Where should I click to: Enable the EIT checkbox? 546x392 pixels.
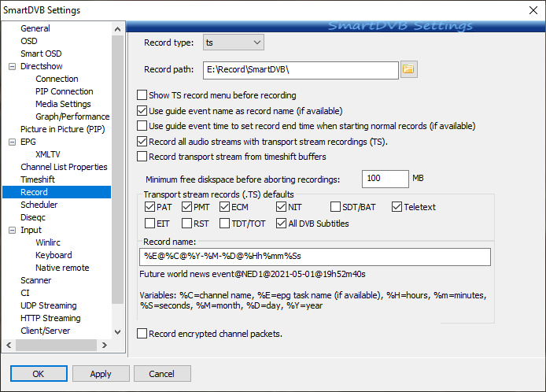(x=149, y=224)
